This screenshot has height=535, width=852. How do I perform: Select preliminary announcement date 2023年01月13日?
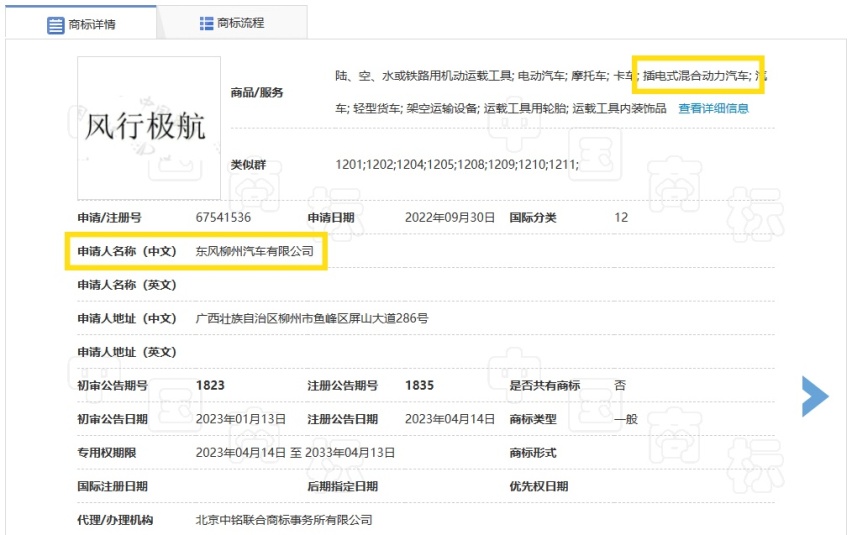241,419
